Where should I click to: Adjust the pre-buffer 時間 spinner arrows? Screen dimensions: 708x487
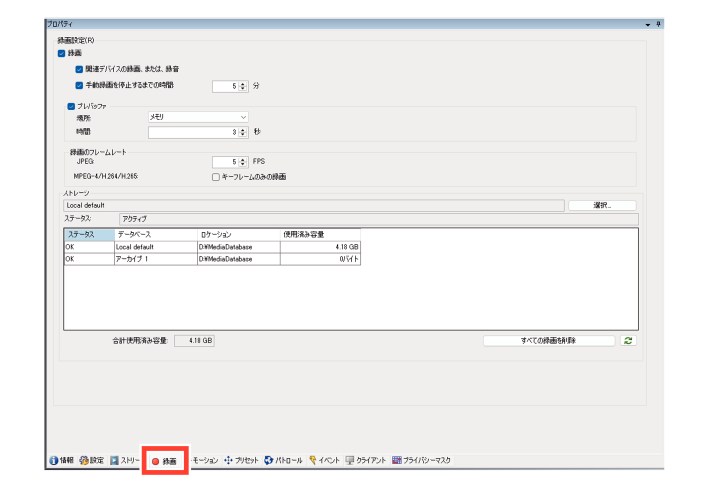click(243, 132)
